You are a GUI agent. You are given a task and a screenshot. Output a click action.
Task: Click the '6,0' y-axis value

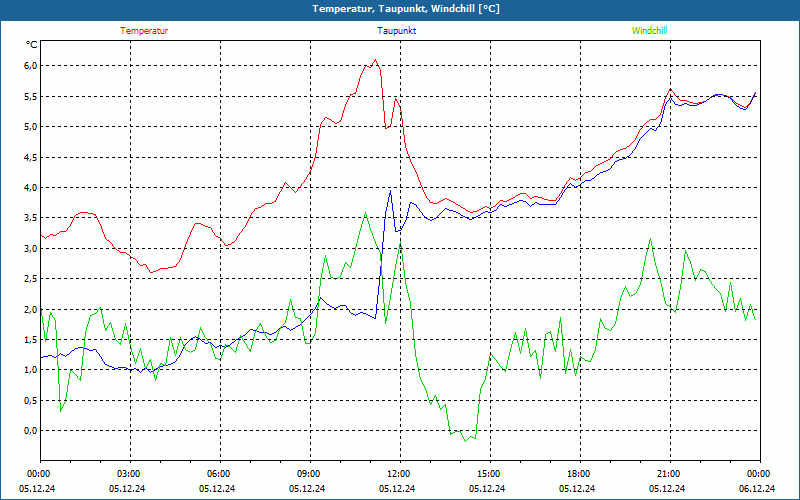pos(31,66)
